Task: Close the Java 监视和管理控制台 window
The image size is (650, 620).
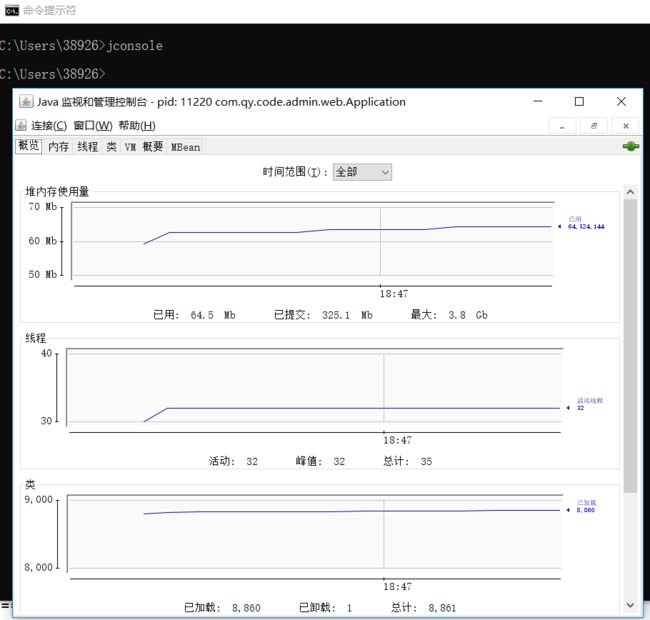Action: 621,102
